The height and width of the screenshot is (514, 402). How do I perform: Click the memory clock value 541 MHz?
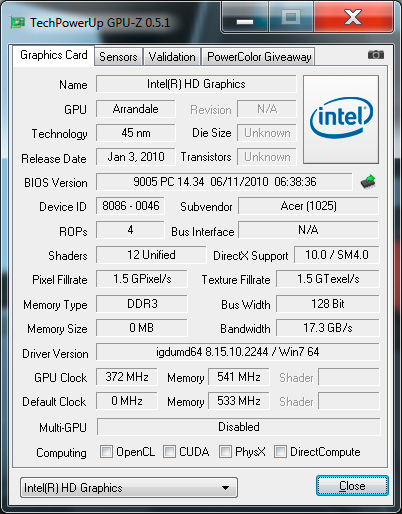[239, 377]
